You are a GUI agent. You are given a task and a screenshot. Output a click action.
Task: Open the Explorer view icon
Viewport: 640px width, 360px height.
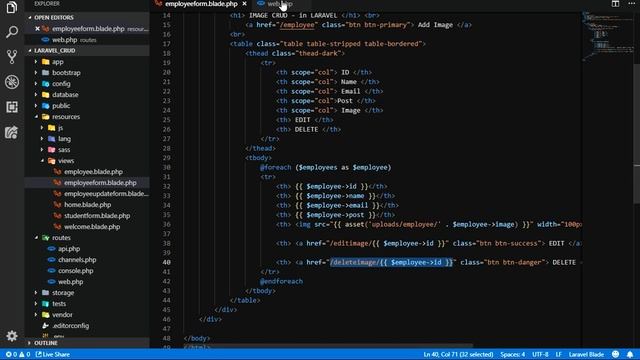[12, 7]
